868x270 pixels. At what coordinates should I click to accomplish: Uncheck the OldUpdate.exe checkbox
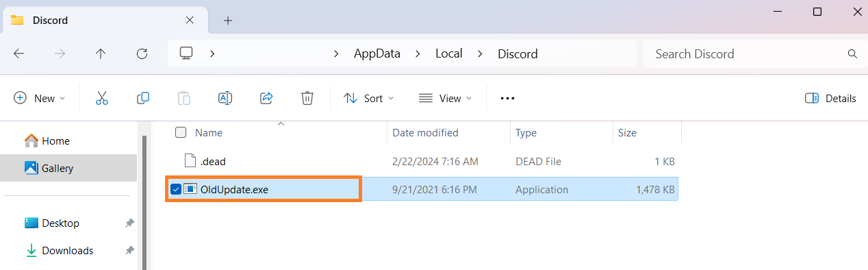[176, 189]
